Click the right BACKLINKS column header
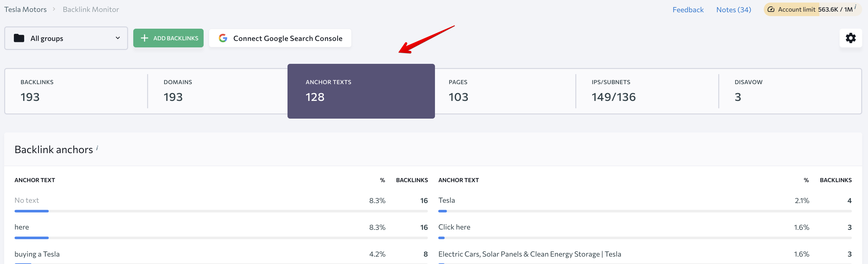This screenshot has height=264, width=868. (x=836, y=180)
